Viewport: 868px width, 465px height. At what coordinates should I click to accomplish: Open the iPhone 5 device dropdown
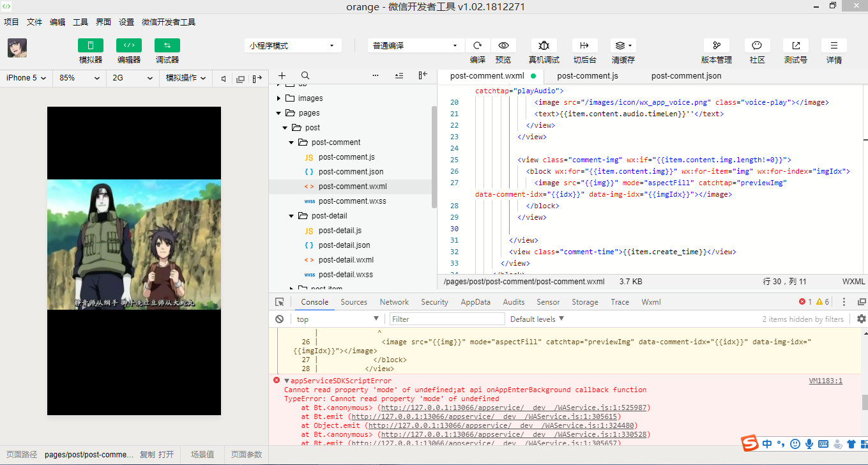[26, 78]
